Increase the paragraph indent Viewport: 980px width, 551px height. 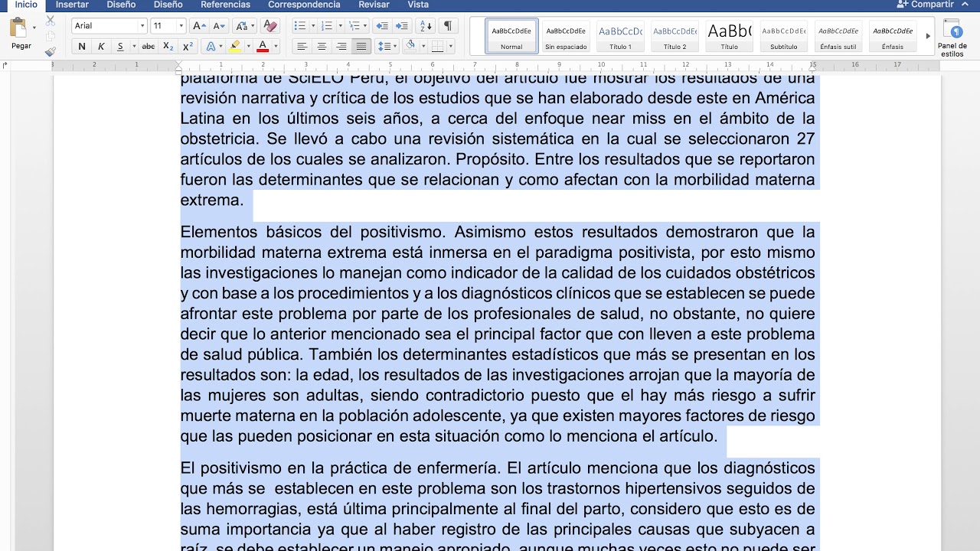(x=400, y=26)
